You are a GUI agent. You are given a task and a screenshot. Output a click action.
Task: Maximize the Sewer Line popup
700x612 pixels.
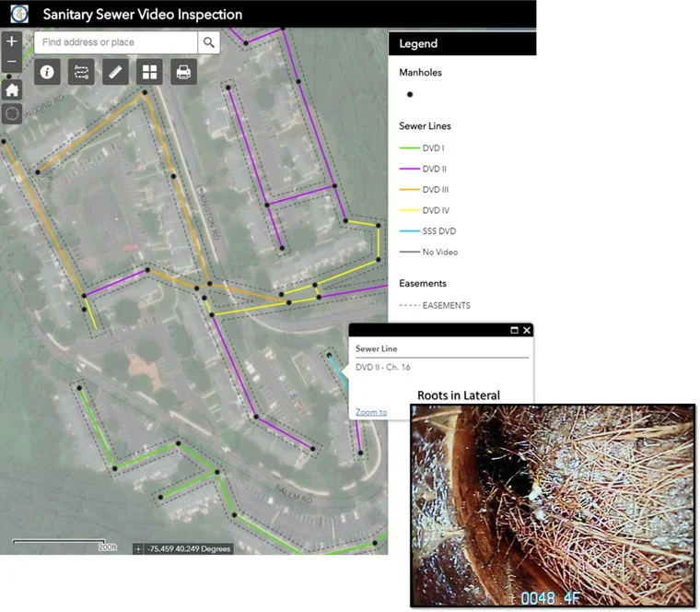click(x=514, y=330)
